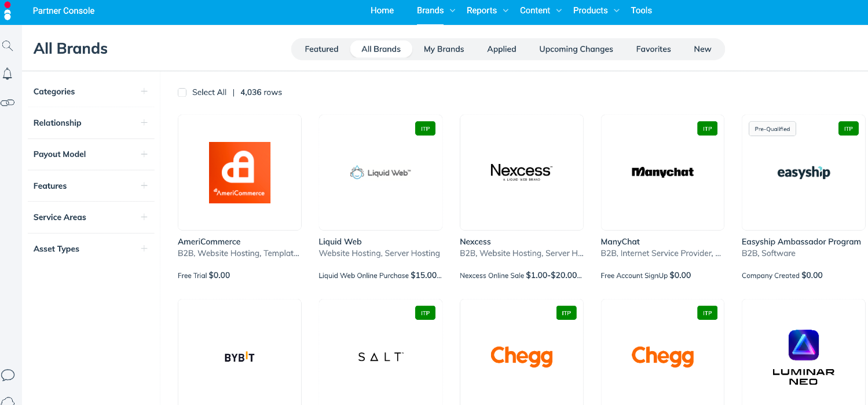Screen dimensions: 868x405
Task: Click the Luminar Neo logo thumbnail
Action: (803, 357)
